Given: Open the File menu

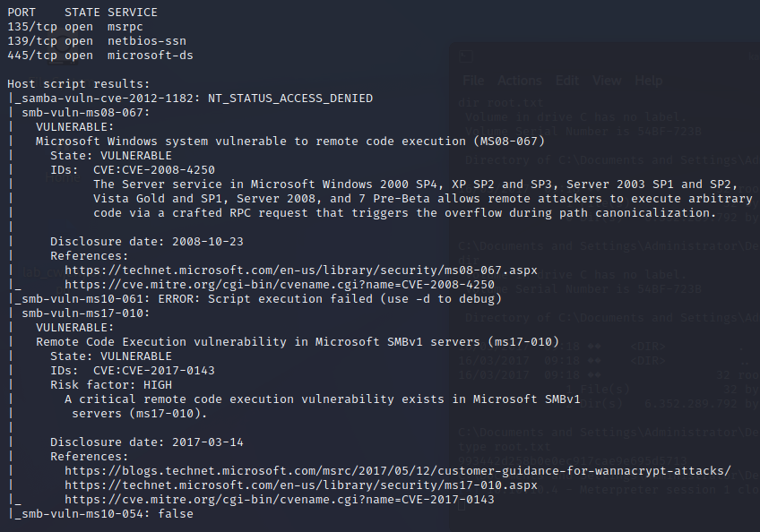Looking at the screenshot, I should click(473, 81).
